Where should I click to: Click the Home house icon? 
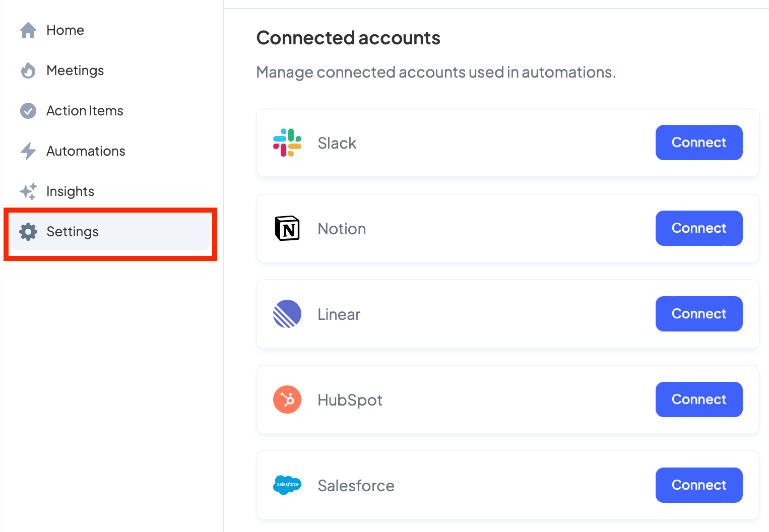point(28,30)
